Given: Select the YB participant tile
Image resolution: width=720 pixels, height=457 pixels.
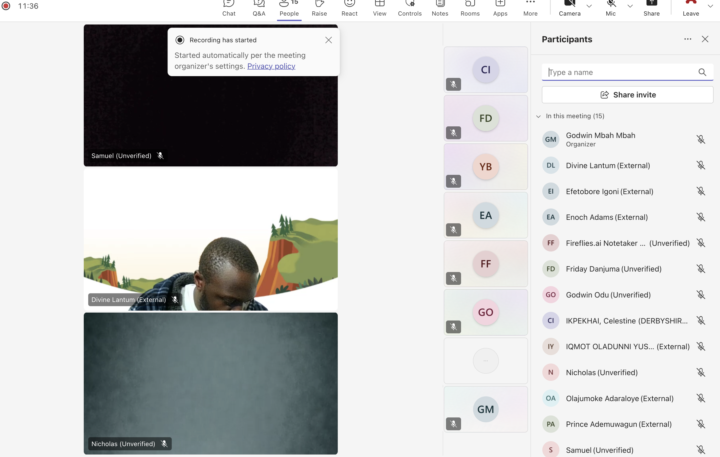Looking at the screenshot, I should (486, 167).
